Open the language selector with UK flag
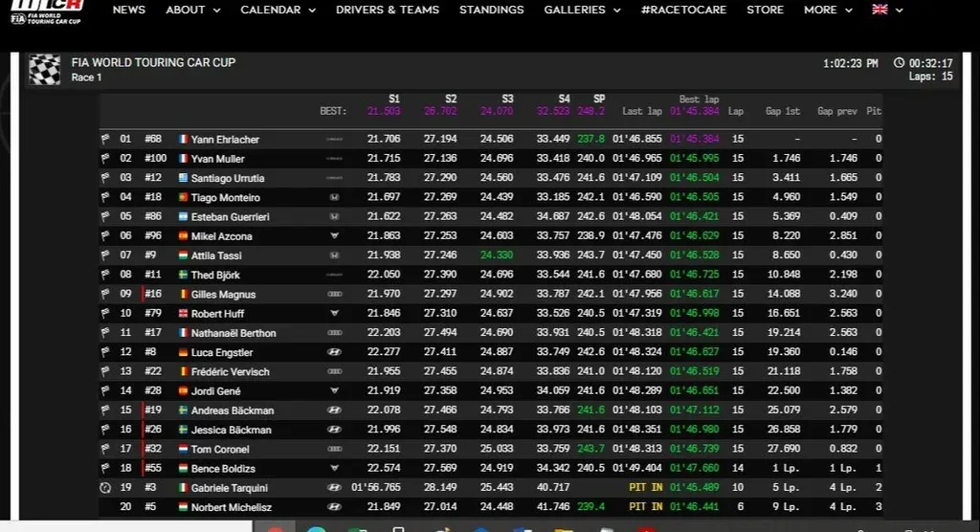The height and width of the screenshot is (532, 980). (886, 10)
